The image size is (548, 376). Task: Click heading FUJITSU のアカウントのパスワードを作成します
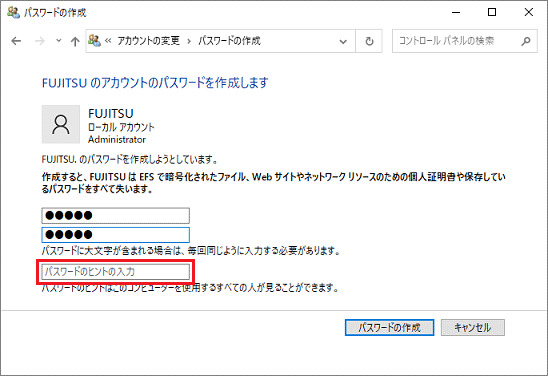(x=155, y=83)
